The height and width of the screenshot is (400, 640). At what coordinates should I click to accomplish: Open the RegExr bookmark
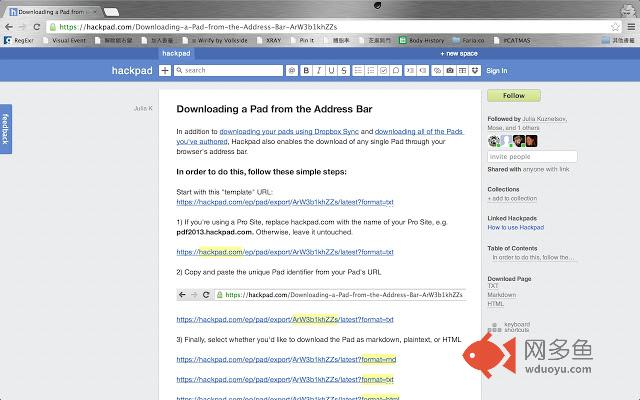pos(19,40)
